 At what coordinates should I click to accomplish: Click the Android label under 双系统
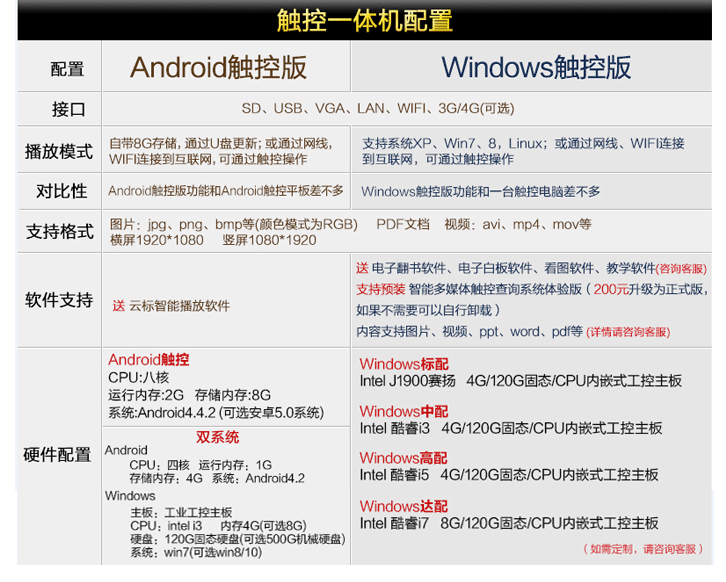pyautogui.click(x=126, y=451)
